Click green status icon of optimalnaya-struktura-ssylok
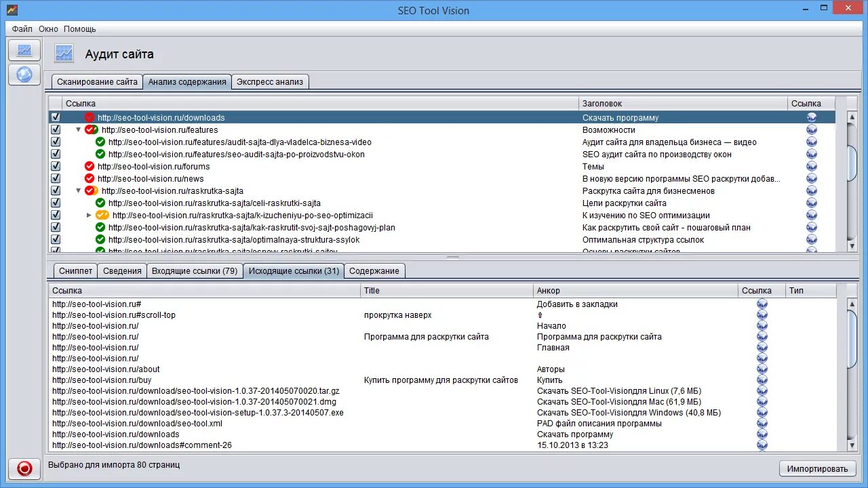 100,239
